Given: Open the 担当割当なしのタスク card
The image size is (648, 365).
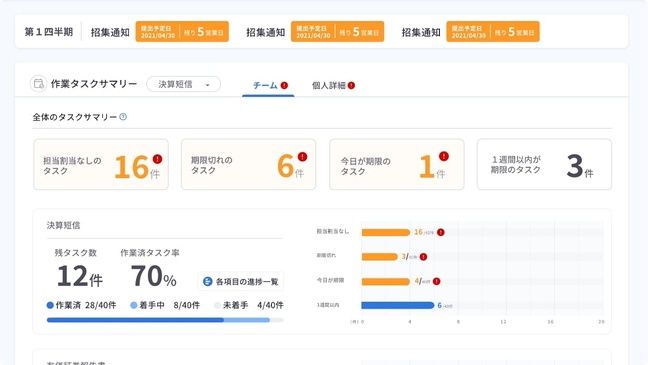Looking at the screenshot, I should point(101,165).
